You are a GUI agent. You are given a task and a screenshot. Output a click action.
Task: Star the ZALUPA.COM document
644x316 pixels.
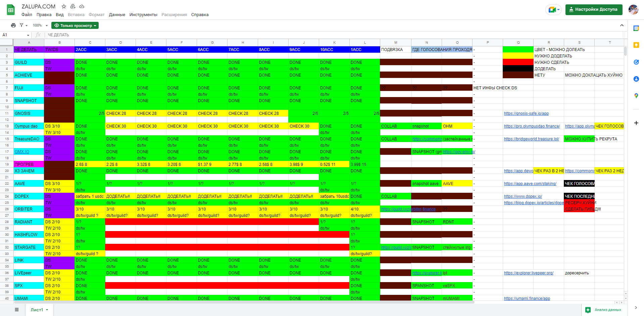(64, 6)
